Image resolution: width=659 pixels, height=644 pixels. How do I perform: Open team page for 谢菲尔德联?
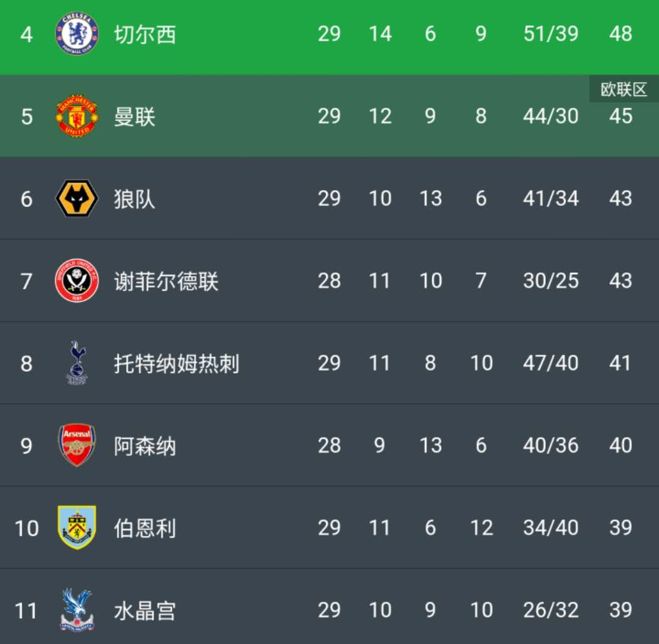(x=166, y=281)
